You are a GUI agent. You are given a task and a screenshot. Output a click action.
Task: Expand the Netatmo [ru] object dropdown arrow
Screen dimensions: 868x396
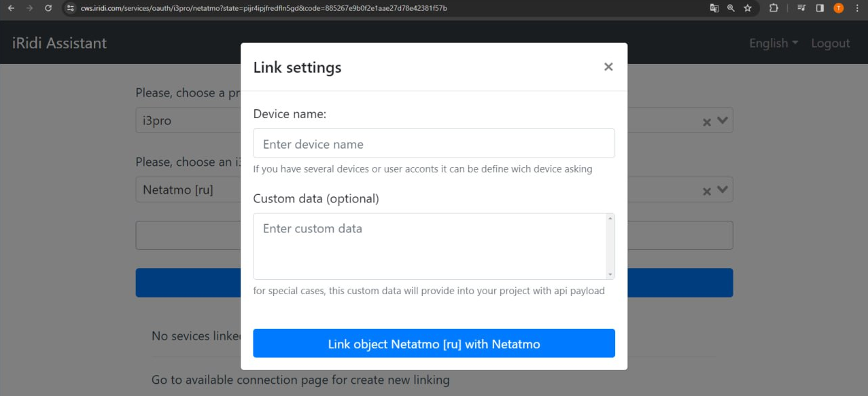(723, 190)
